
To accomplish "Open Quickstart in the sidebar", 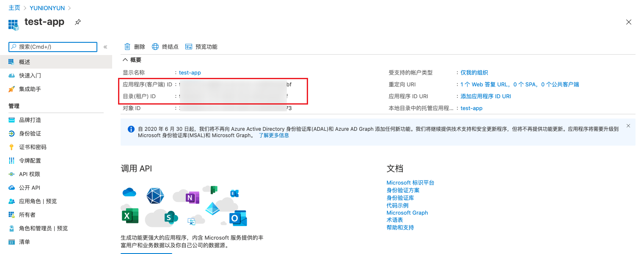I will pos(30,75).
